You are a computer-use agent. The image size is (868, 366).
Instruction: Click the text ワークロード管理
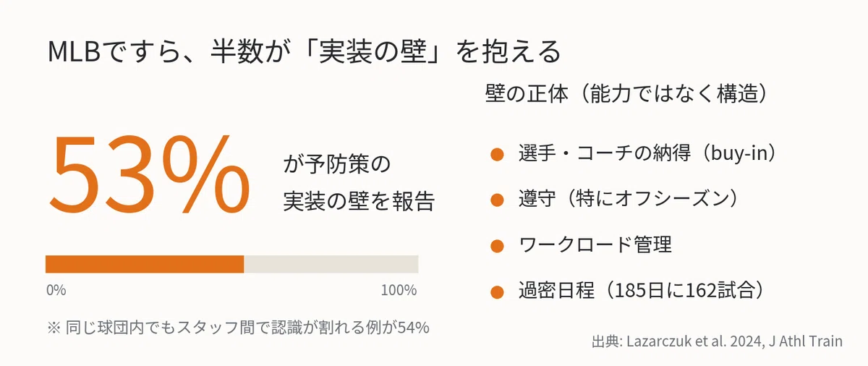click(x=595, y=245)
